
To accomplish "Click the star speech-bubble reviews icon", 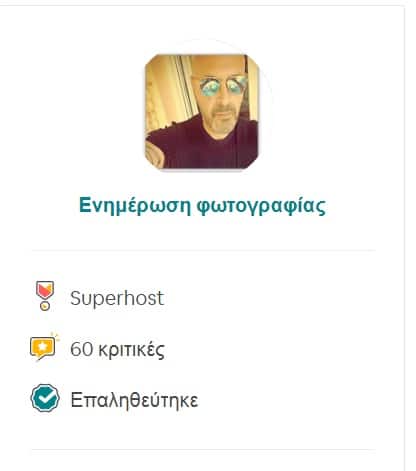I will click(x=44, y=347).
